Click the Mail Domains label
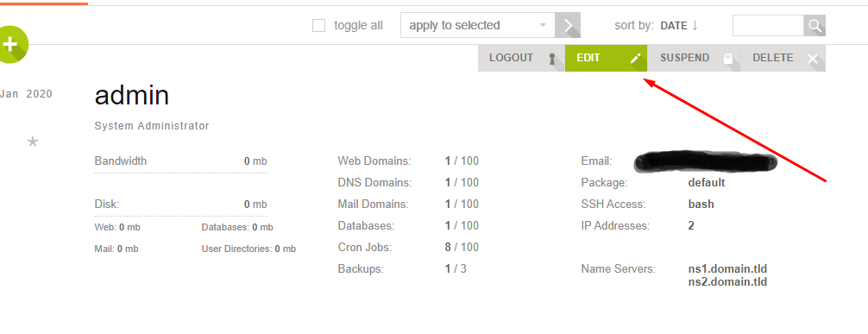The height and width of the screenshot is (334, 868). (373, 204)
